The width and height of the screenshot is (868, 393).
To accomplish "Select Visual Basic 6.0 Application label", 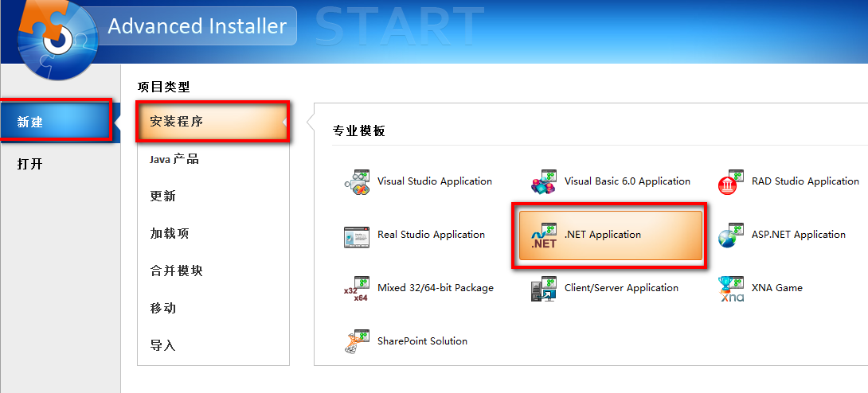I will click(628, 181).
